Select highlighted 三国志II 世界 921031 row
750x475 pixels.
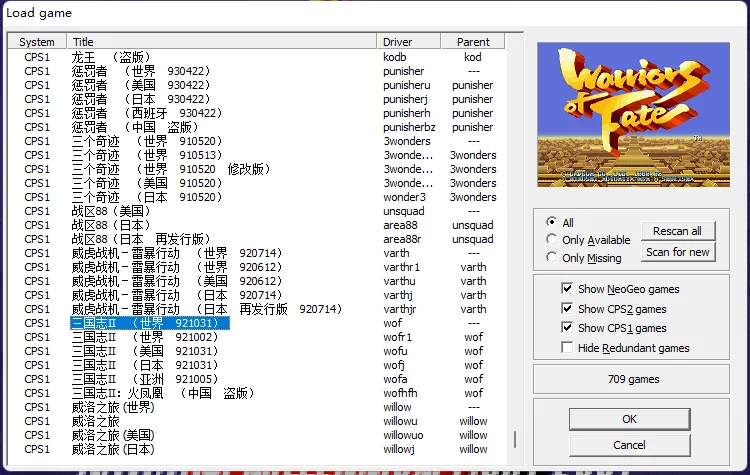click(x=256, y=323)
